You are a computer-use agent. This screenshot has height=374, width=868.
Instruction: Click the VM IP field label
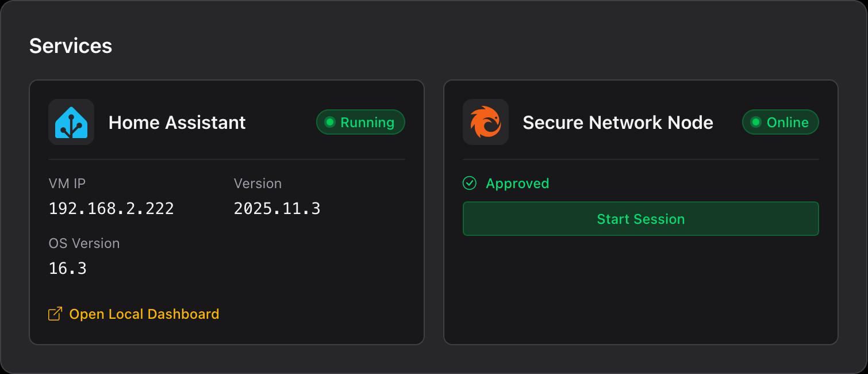67,184
